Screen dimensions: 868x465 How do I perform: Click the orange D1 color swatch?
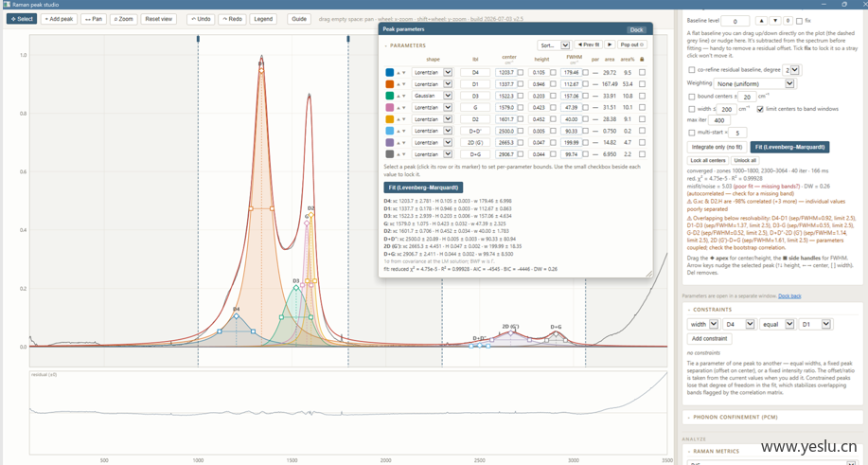tap(390, 84)
